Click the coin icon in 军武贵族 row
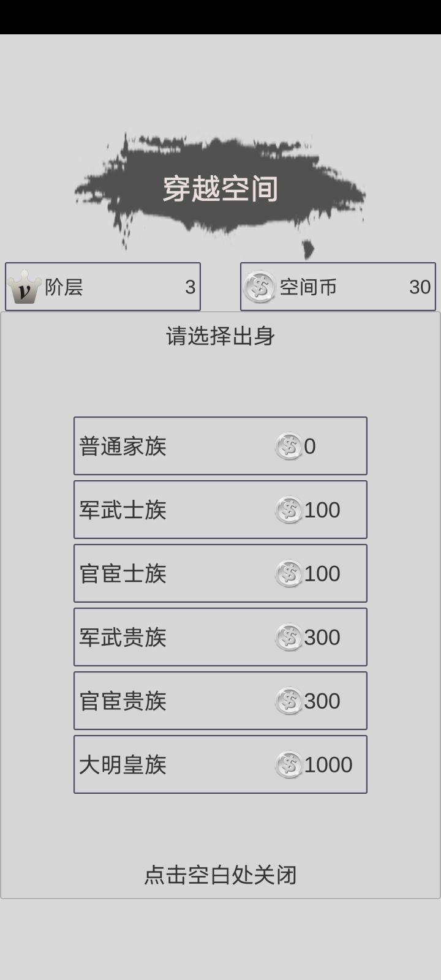 tap(289, 638)
